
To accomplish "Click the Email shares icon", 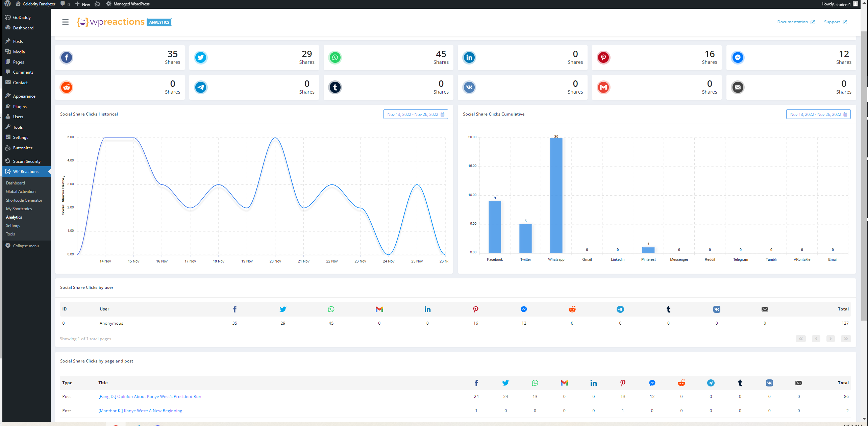I will [738, 87].
